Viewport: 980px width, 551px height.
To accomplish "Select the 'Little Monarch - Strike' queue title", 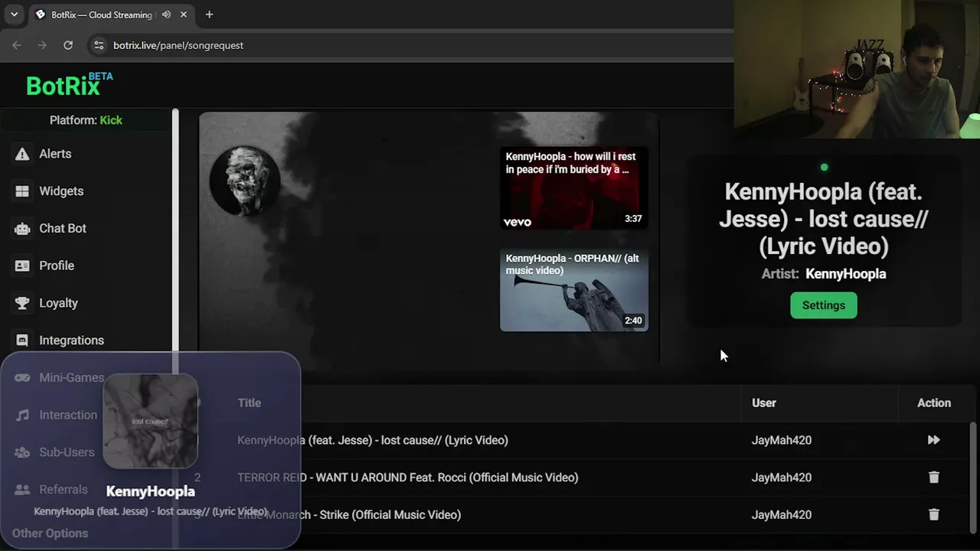I will (x=349, y=515).
